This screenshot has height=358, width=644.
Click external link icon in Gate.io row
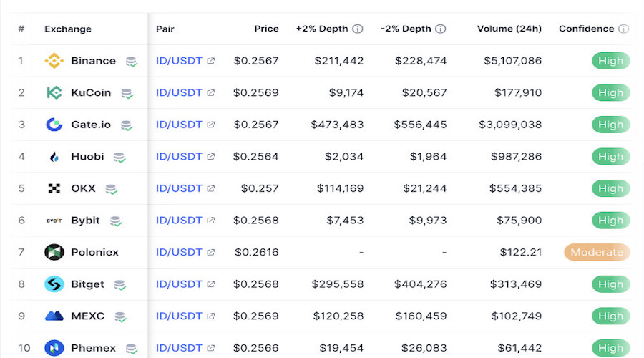click(x=210, y=125)
